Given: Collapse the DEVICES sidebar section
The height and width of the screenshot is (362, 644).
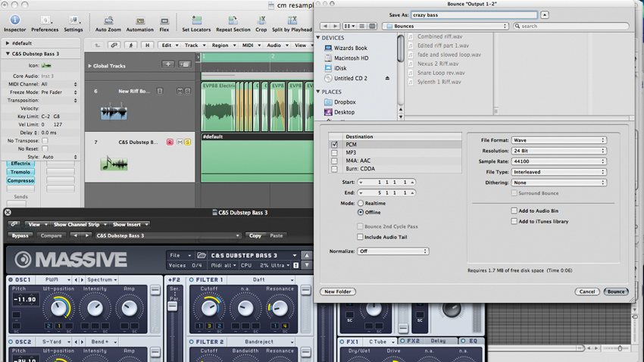Looking at the screenshot, I should (x=318, y=38).
